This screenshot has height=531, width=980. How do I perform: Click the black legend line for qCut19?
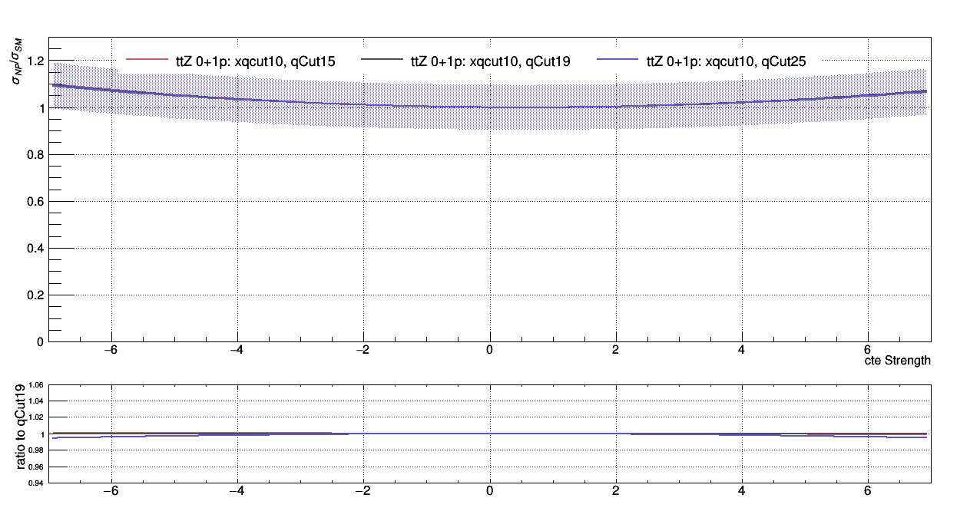382,58
